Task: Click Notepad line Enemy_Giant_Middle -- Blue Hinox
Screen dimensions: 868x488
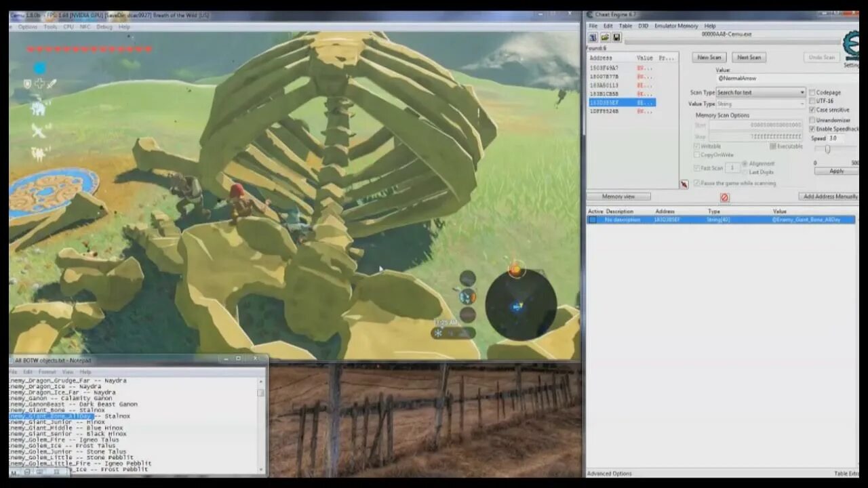Action: click(66, 428)
